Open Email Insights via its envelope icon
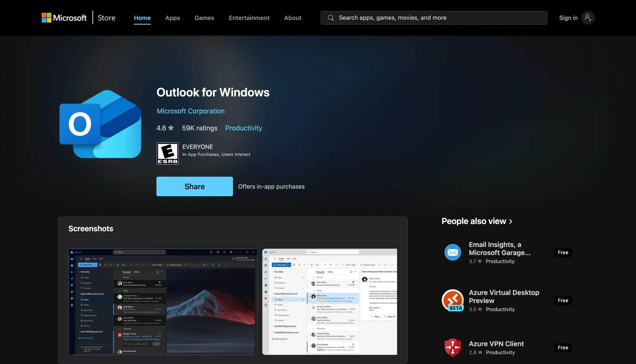This screenshot has width=636, height=364. [453, 252]
